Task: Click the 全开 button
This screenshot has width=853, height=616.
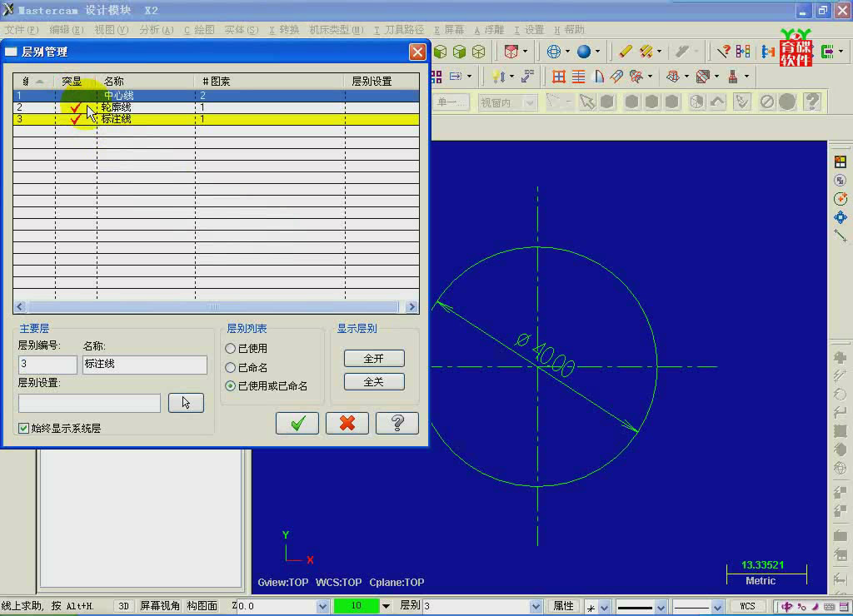Action: click(374, 359)
